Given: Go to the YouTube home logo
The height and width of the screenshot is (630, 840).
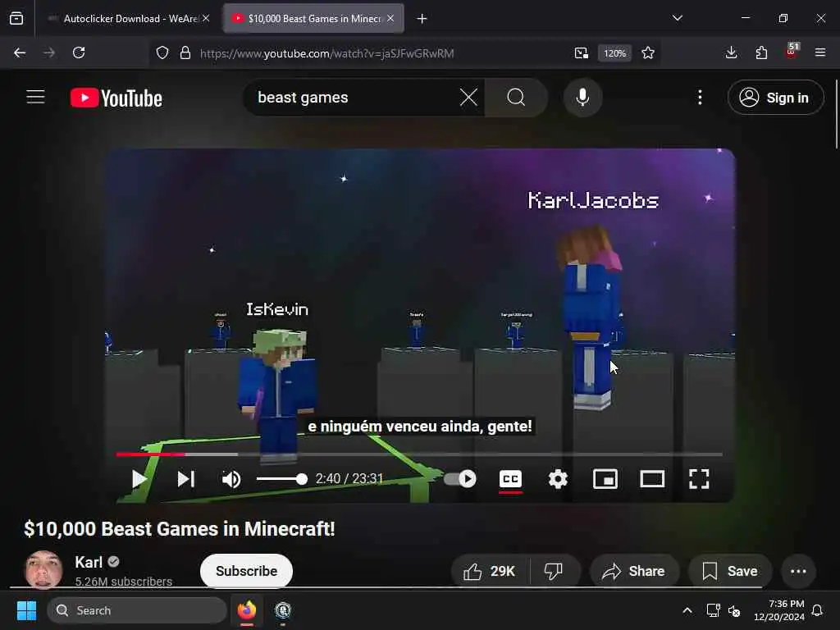Looking at the screenshot, I should [116, 98].
